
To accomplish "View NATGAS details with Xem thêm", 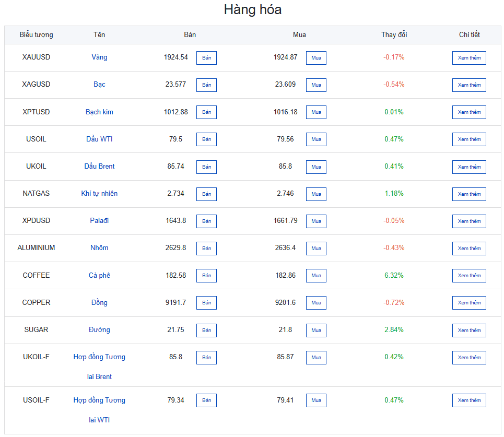I will coord(469,194).
